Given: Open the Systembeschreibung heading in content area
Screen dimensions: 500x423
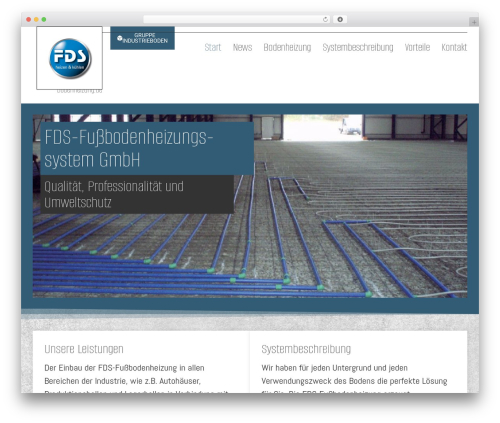Looking at the screenshot, I should [306, 349].
